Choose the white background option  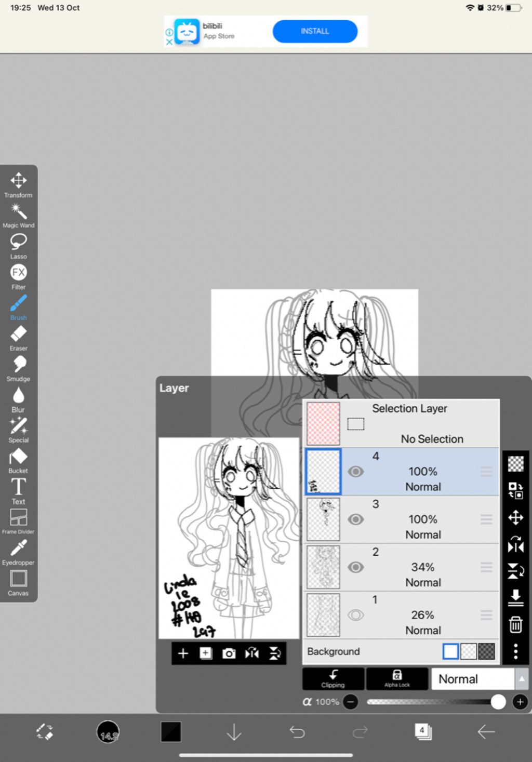pyautogui.click(x=450, y=651)
